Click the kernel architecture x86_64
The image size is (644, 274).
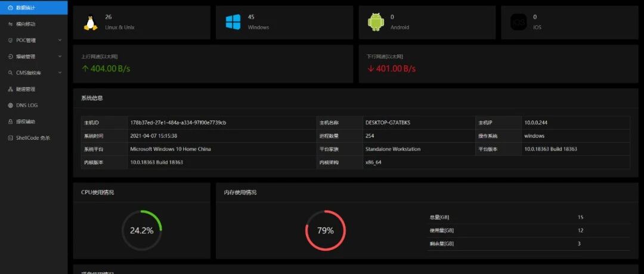coord(374,162)
